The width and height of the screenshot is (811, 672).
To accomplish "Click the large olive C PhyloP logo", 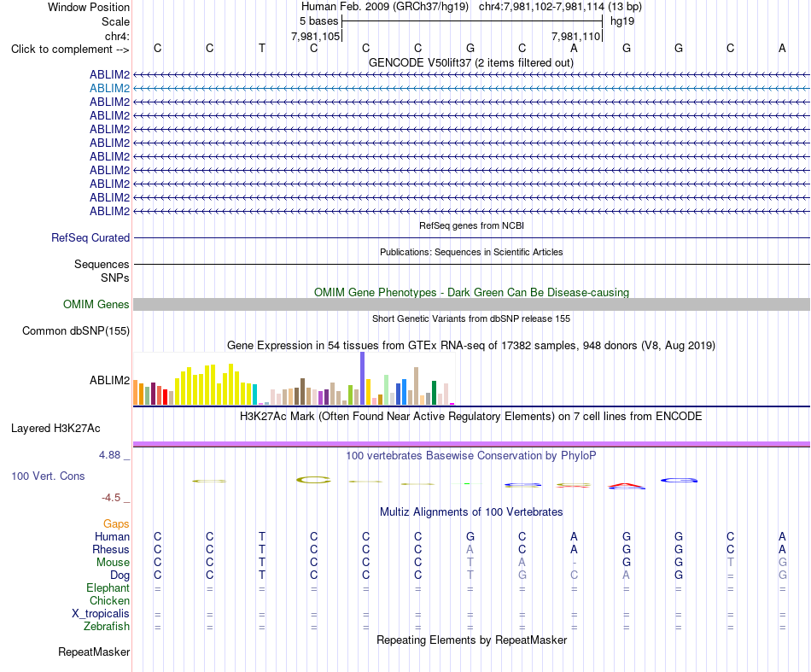I will coord(313,480).
